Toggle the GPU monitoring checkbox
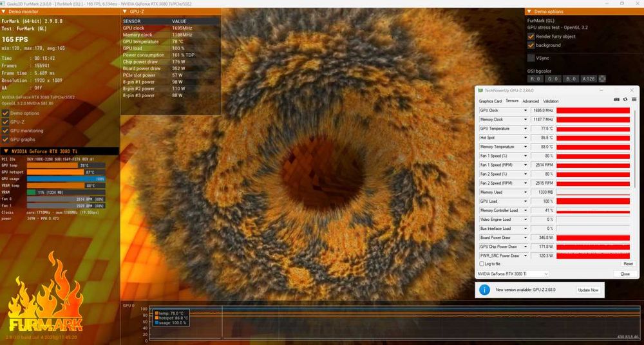Image resolution: width=644 pixels, height=345 pixels. pyautogui.click(x=5, y=131)
